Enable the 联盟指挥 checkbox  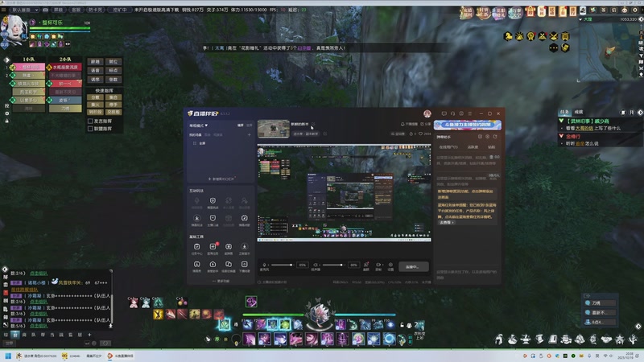point(90,129)
